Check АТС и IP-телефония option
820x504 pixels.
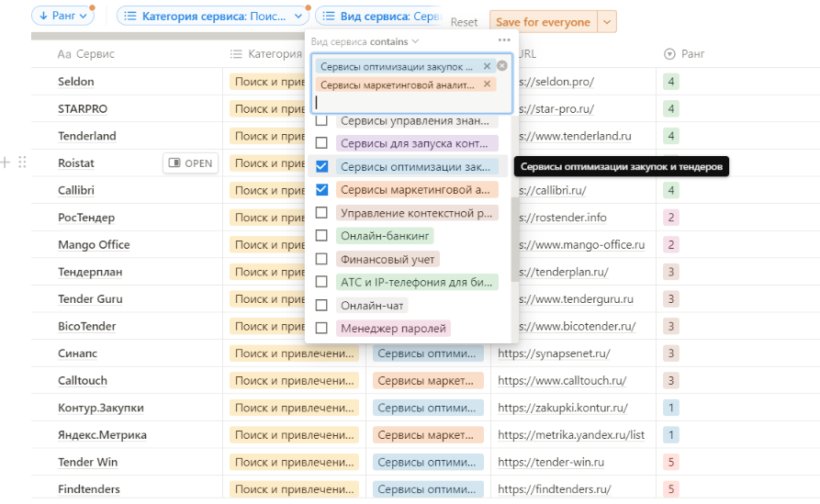pyautogui.click(x=321, y=282)
